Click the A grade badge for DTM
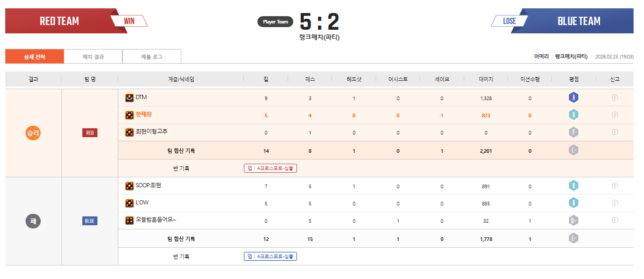Image resolution: width=644 pixels, height=279 pixels. pyautogui.click(x=574, y=98)
